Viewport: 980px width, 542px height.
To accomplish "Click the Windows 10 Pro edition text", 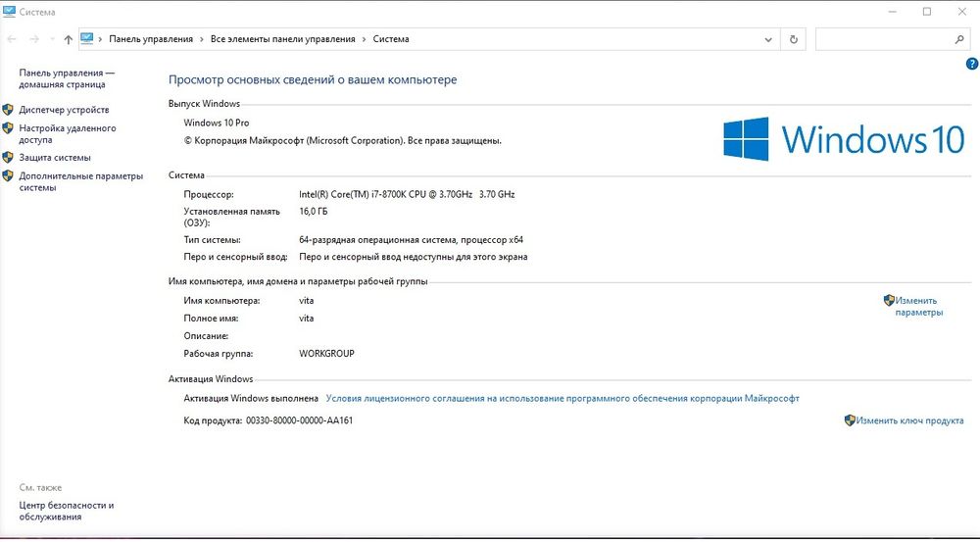I will [217, 123].
